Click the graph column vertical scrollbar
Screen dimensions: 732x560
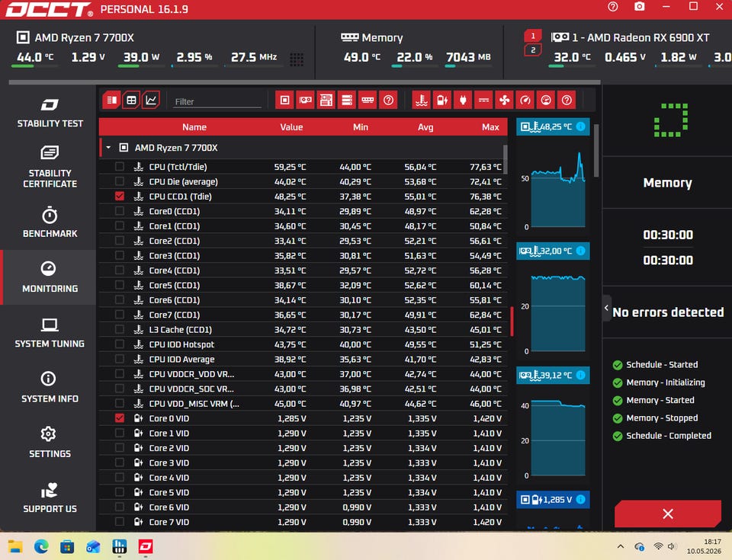click(596, 150)
